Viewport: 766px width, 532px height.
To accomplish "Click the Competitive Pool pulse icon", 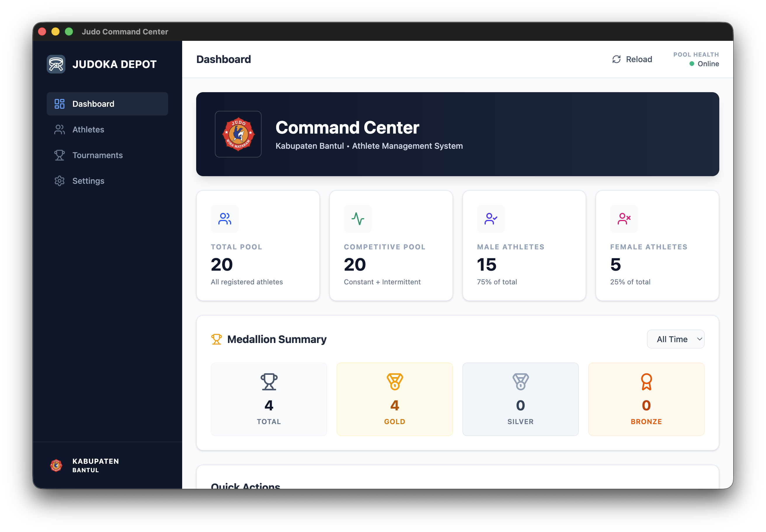I will tap(358, 219).
